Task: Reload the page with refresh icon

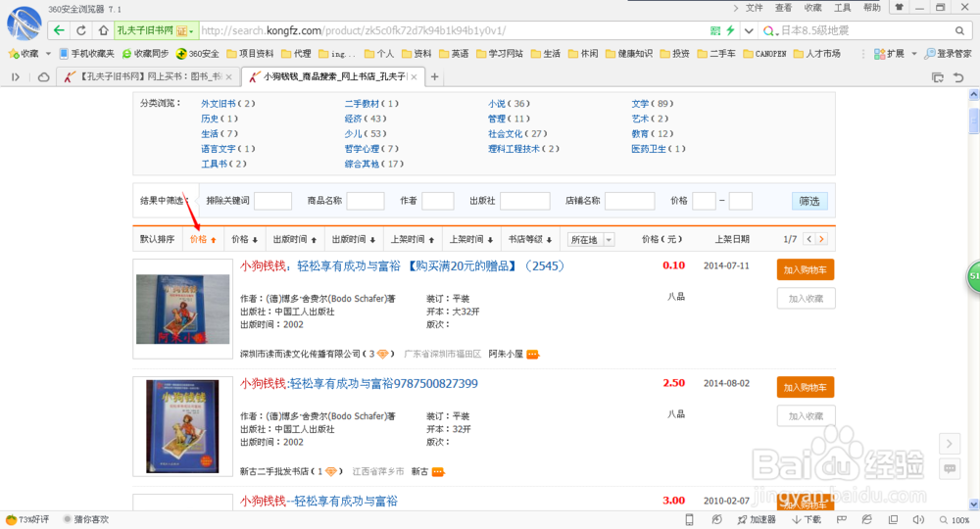Action: click(81, 30)
